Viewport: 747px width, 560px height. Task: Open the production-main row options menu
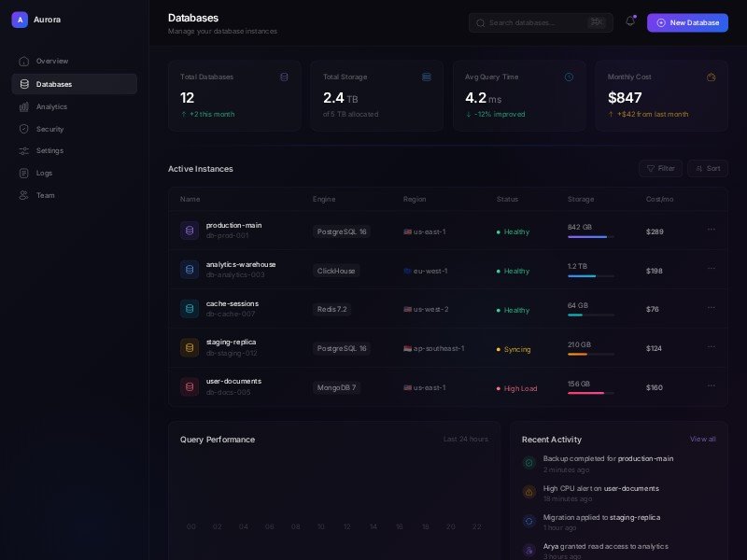[x=711, y=230]
